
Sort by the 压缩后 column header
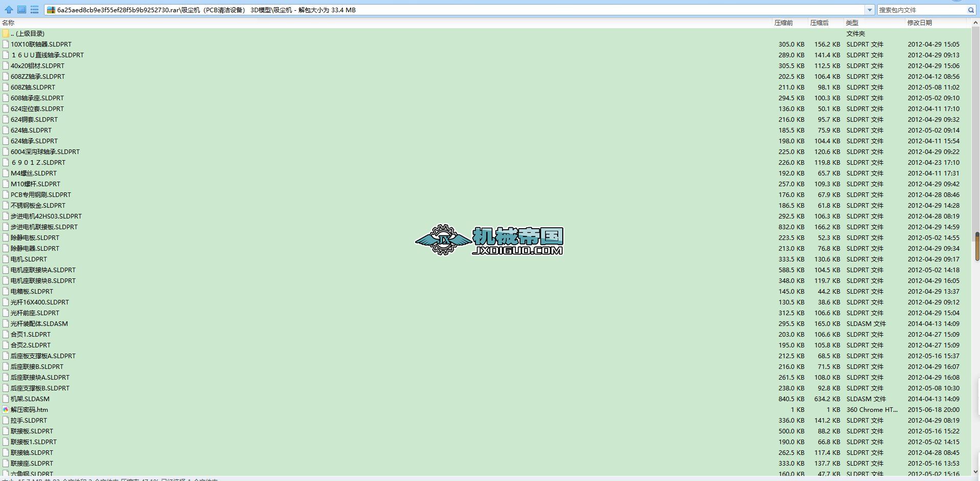(x=819, y=23)
